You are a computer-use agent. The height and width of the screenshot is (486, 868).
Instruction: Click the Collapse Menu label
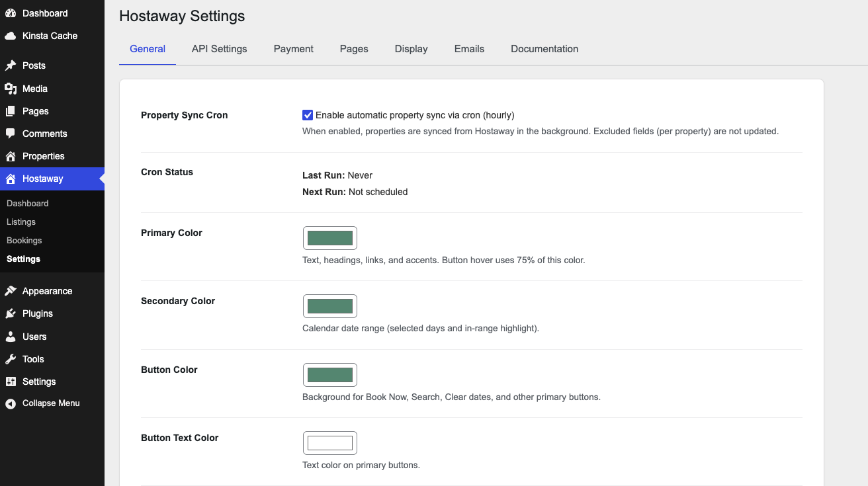point(51,403)
